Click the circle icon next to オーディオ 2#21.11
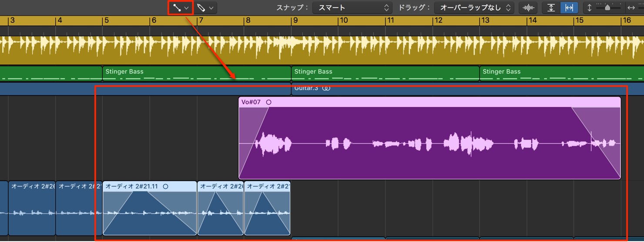The height and width of the screenshot is (242, 644). click(x=165, y=186)
